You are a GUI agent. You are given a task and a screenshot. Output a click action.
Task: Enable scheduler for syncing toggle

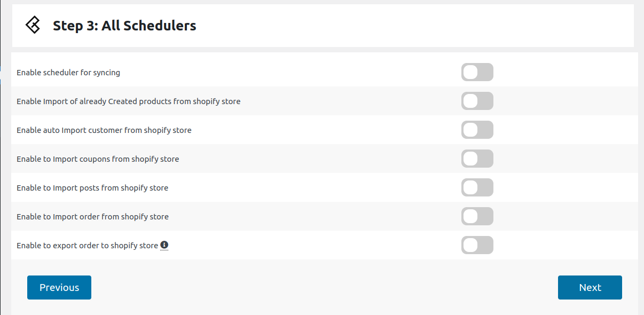click(477, 72)
